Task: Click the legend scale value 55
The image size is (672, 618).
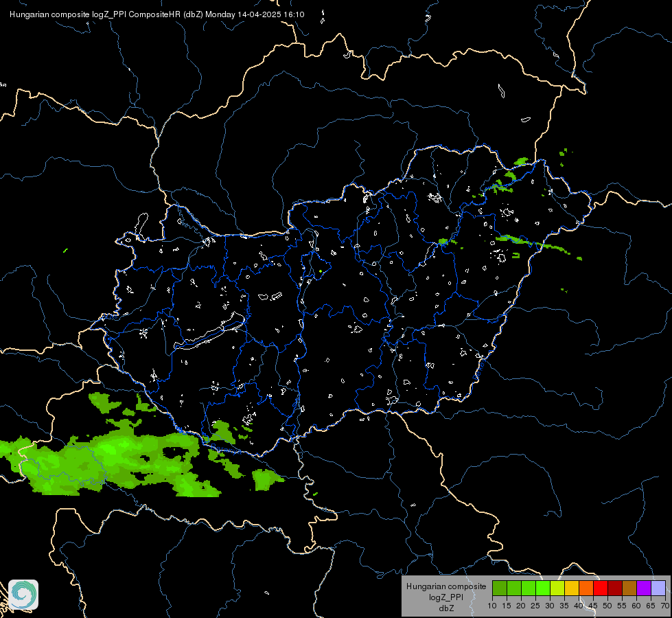Action: tap(622, 606)
